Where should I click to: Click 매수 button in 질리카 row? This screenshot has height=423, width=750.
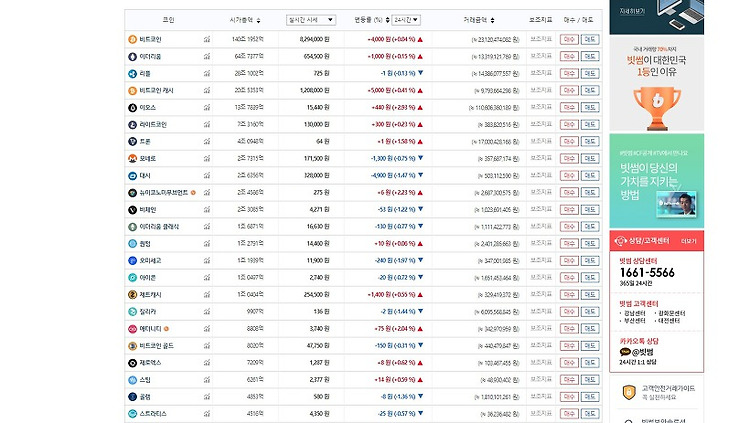pyautogui.click(x=569, y=312)
